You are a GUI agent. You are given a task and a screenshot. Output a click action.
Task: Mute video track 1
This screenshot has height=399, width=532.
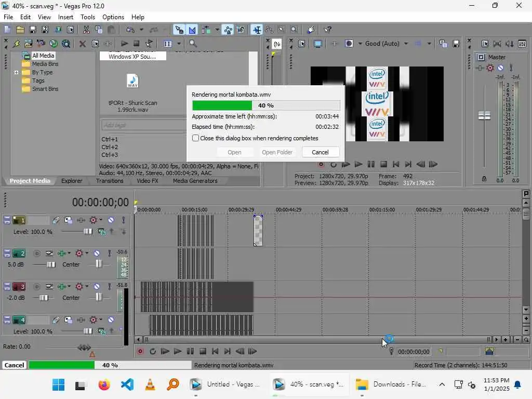pos(111,220)
